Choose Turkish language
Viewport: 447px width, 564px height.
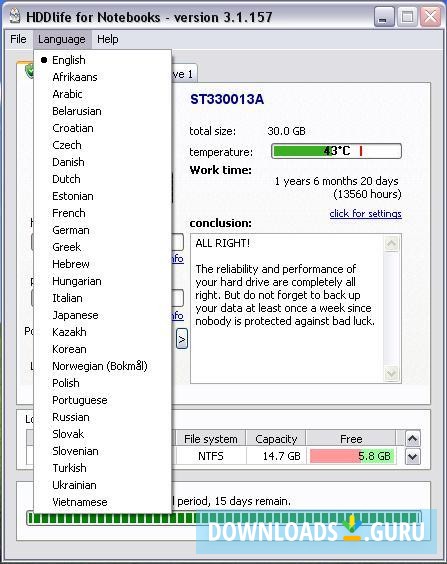(102, 468)
